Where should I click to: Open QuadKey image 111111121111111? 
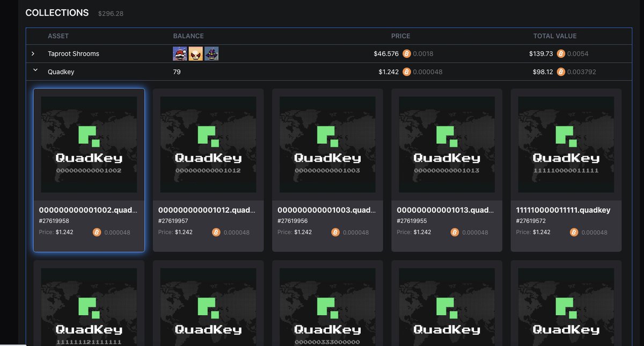point(89,307)
